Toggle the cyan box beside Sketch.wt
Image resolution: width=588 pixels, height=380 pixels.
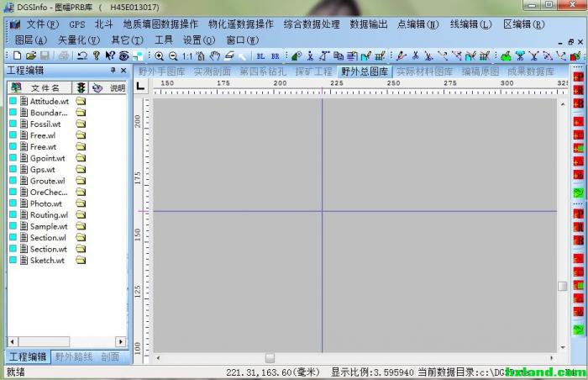click(13, 260)
